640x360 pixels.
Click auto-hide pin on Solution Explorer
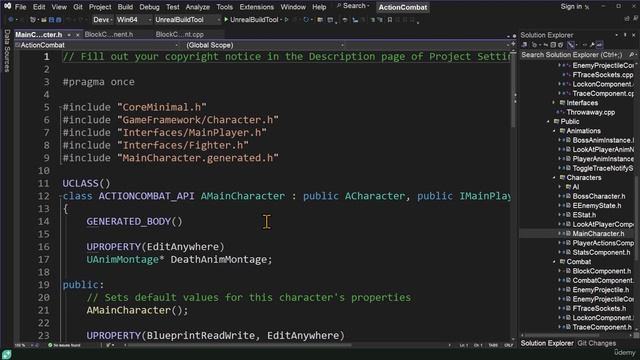tap(625, 35)
